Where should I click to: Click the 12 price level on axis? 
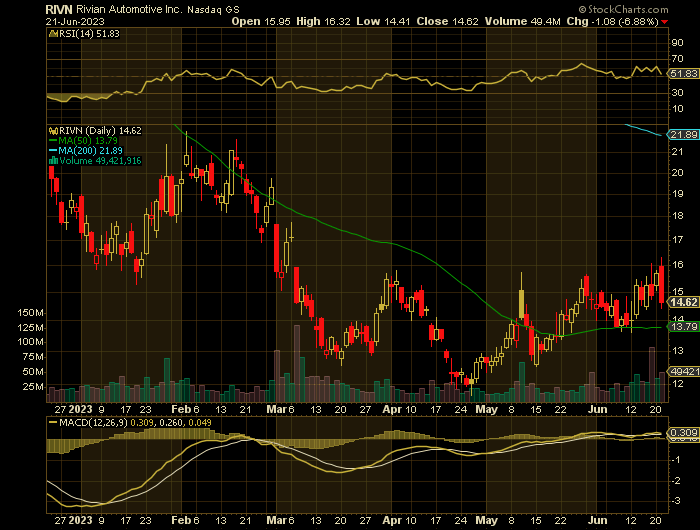677,383
